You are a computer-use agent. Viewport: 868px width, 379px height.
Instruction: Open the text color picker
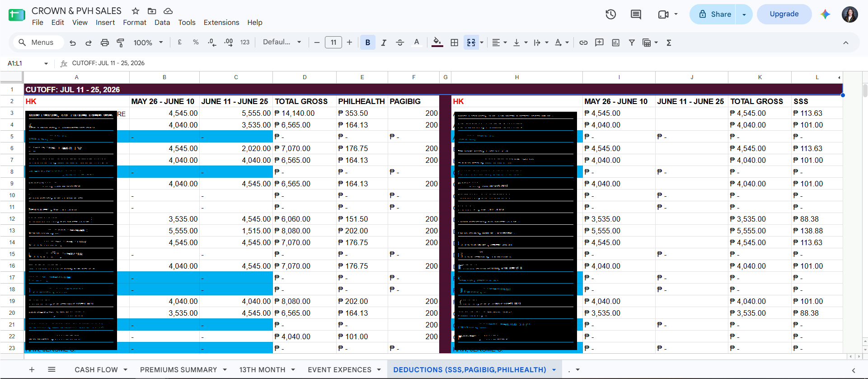point(417,43)
